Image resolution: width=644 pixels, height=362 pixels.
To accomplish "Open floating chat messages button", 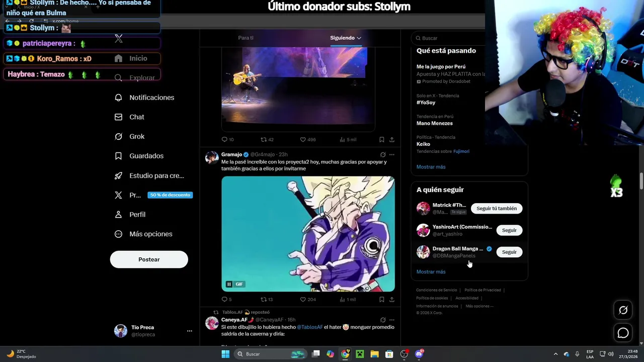I will coord(623,333).
